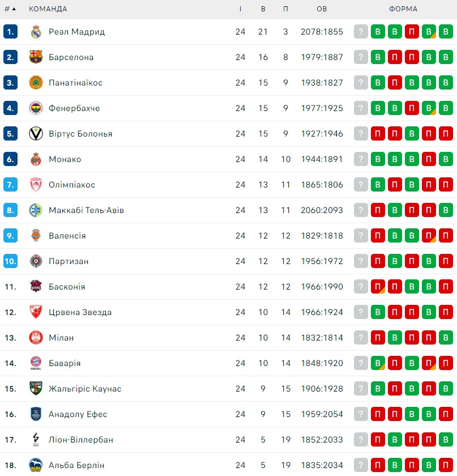Viewport: 457px width, 476px height.
Task: Sort by the ОВ points column header
Action: [322, 9]
